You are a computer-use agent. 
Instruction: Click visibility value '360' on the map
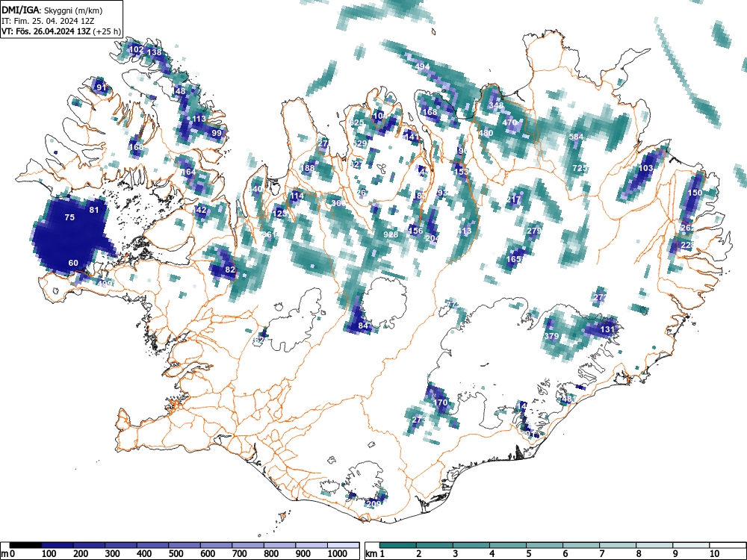[x=338, y=203]
